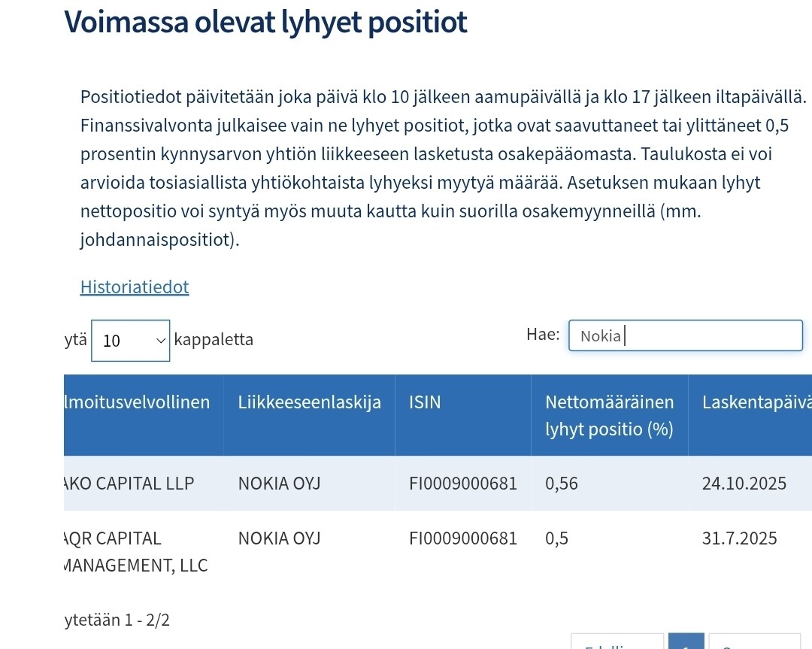Click the 0,5 short position value
This screenshot has height=649, width=812.
(x=556, y=538)
